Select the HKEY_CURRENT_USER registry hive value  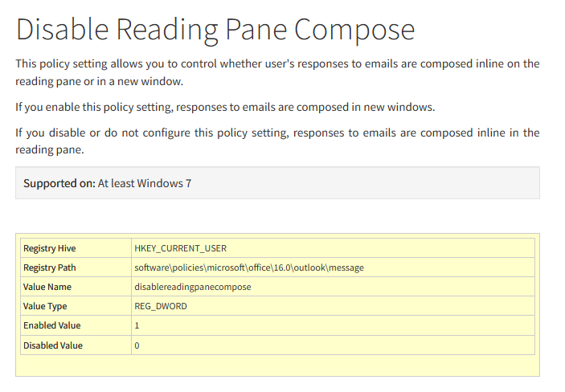(x=181, y=248)
